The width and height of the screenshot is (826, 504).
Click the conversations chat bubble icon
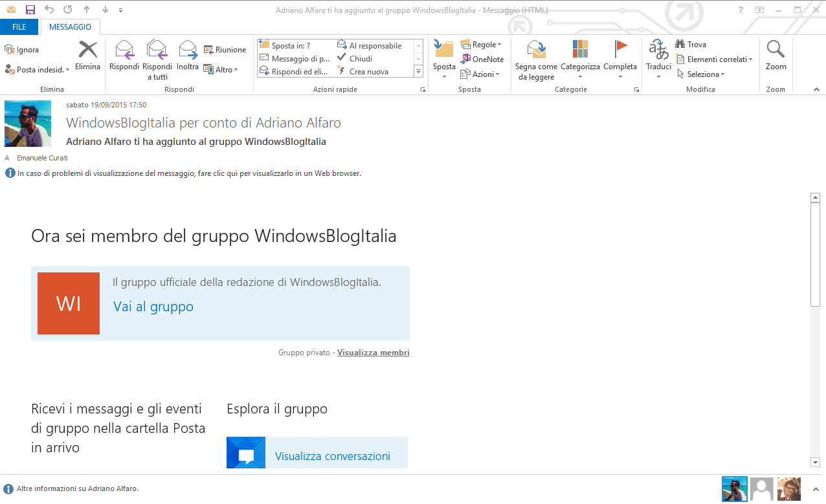point(246,453)
